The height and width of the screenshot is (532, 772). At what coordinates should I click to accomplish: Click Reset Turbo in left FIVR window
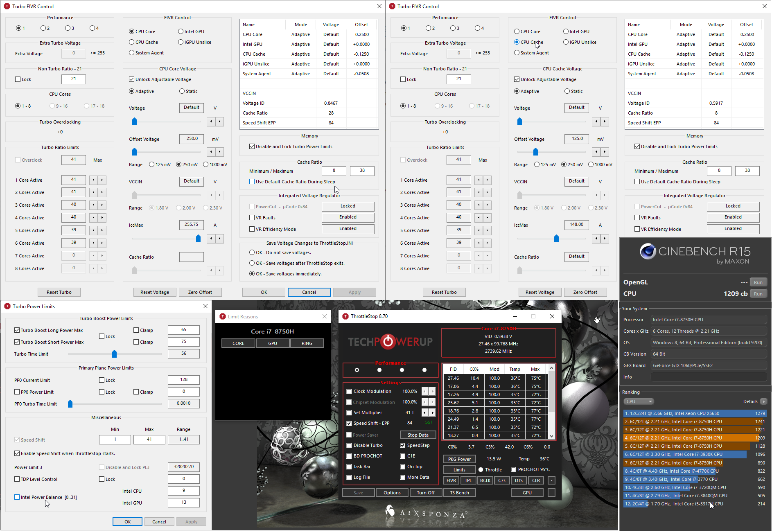pos(59,292)
